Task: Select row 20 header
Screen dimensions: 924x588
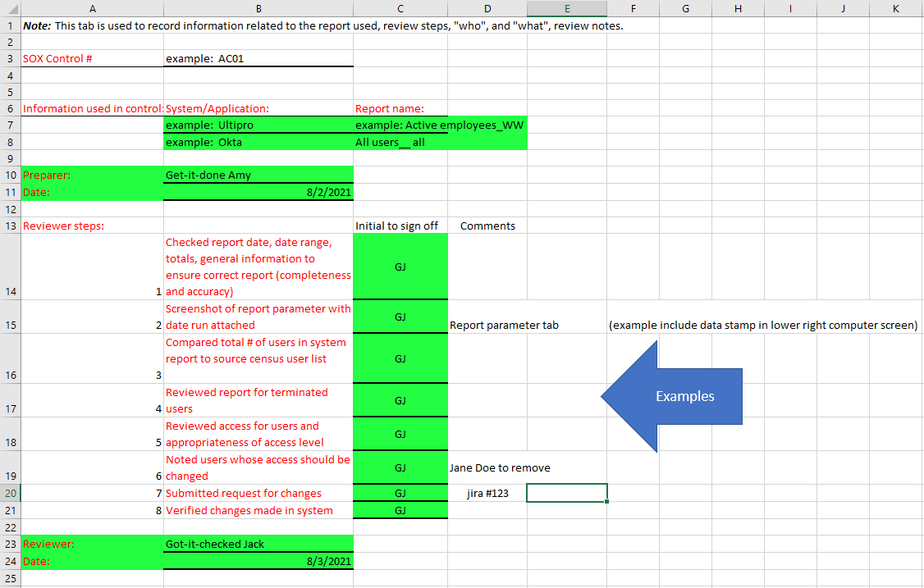Action: 10,493
